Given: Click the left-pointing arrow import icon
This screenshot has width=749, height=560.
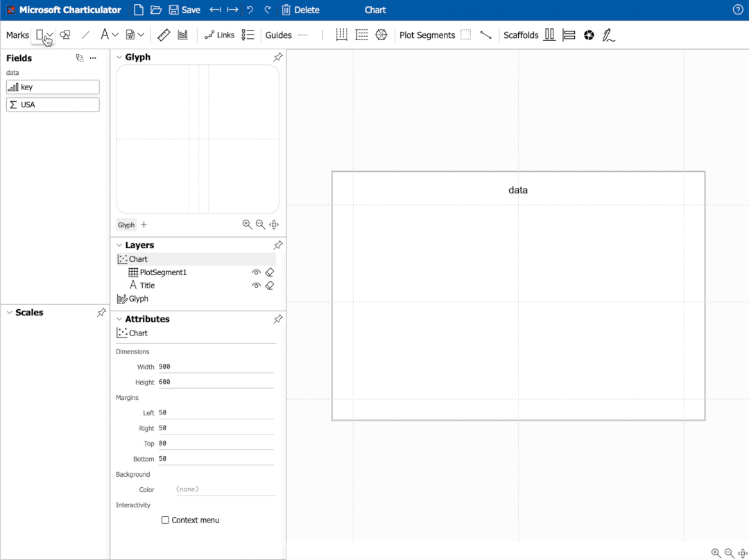Looking at the screenshot, I should click(x=216, y=10).
